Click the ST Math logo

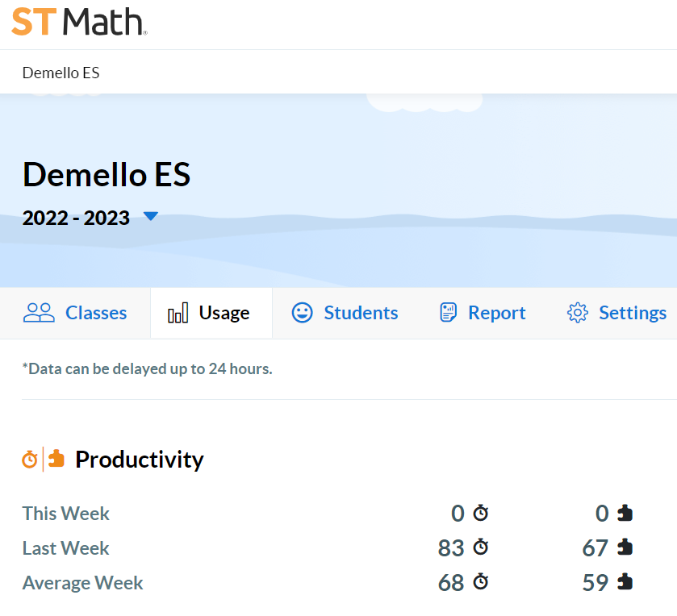[x=79, y=22]
